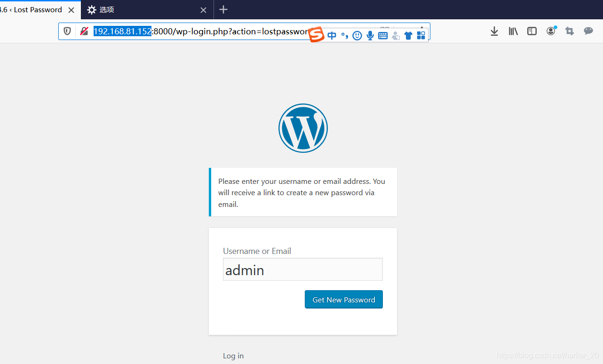Open the Sogou toolbox grid icon

421,35
